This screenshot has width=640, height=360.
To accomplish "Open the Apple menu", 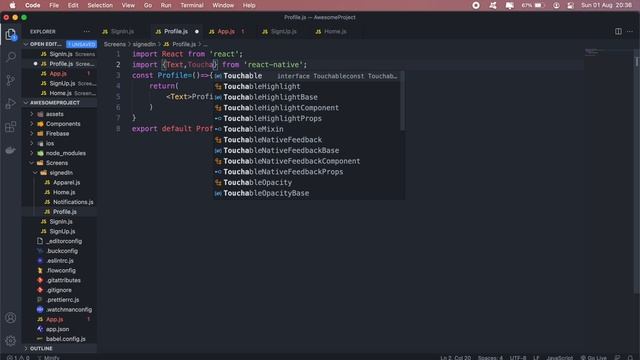I will 12,5.
